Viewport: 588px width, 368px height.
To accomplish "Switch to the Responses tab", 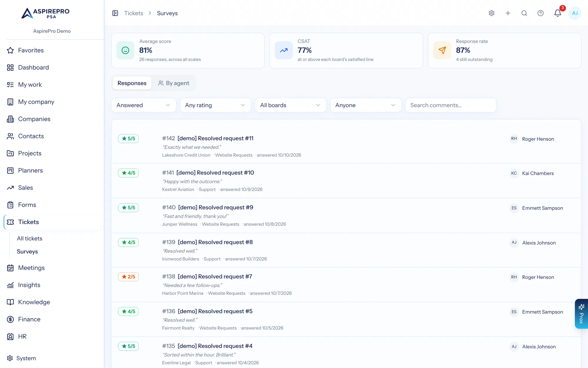I will (x=132, y=83).
